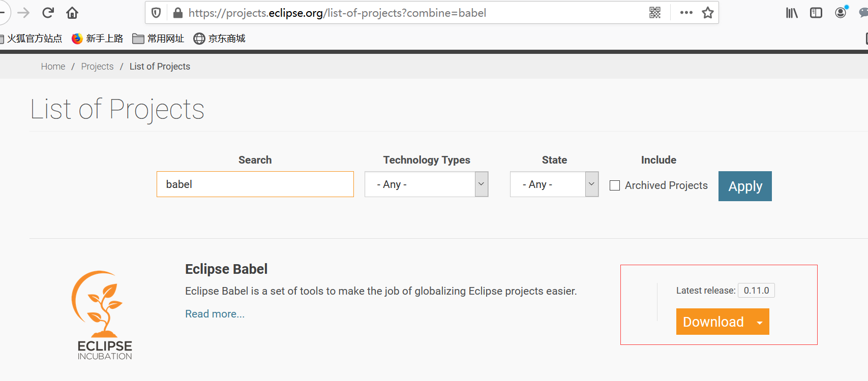Image resolution: width=868 pixels, height=381 pixels.
Task: Show site security padlock info
Action: 177,13
